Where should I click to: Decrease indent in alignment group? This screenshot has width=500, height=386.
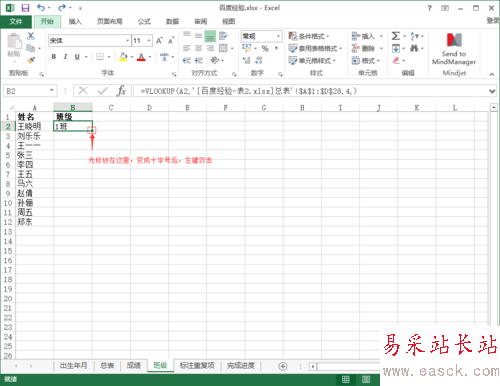click(x=187, y=60)
